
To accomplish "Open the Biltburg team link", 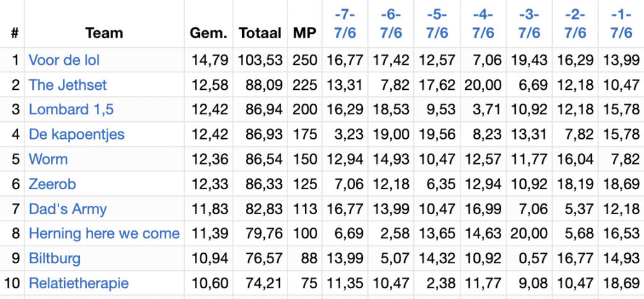I will click(x=55, y=258).
